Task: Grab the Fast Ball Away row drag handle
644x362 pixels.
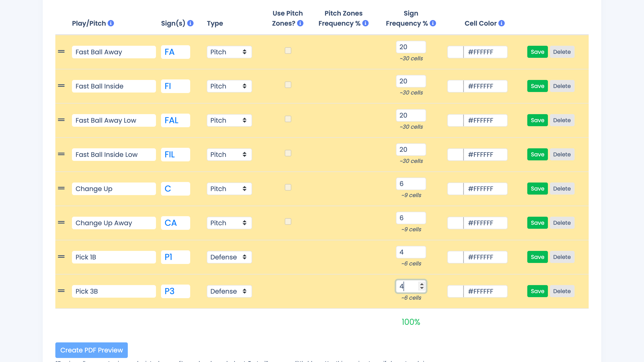Action: click(61, 52)
